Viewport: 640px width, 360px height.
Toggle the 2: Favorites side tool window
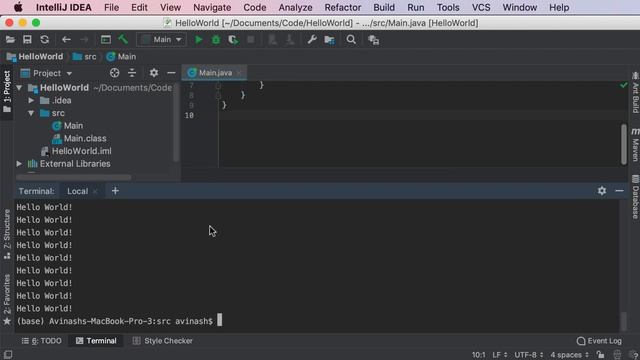pyautogui.click(x=7, y=300)
